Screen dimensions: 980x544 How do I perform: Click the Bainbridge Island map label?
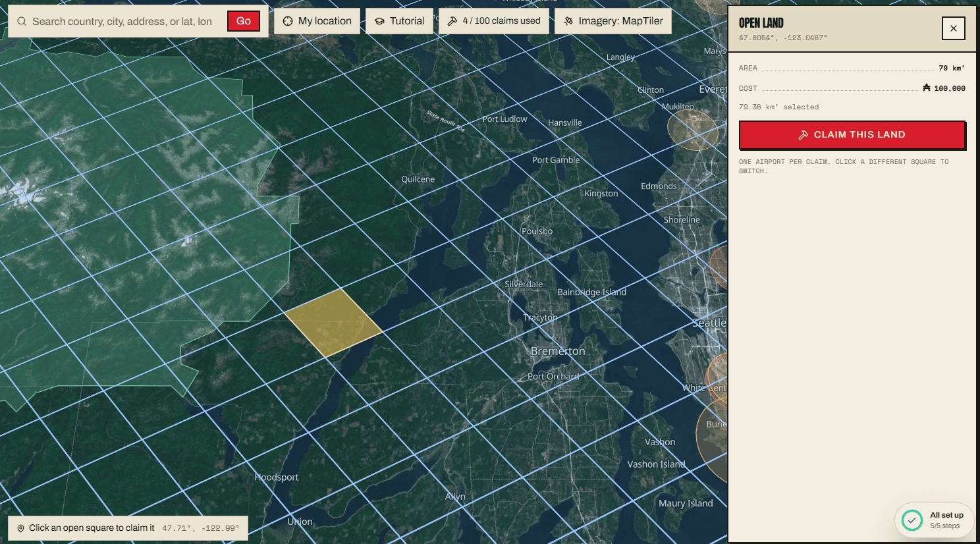tap(591, 292)
